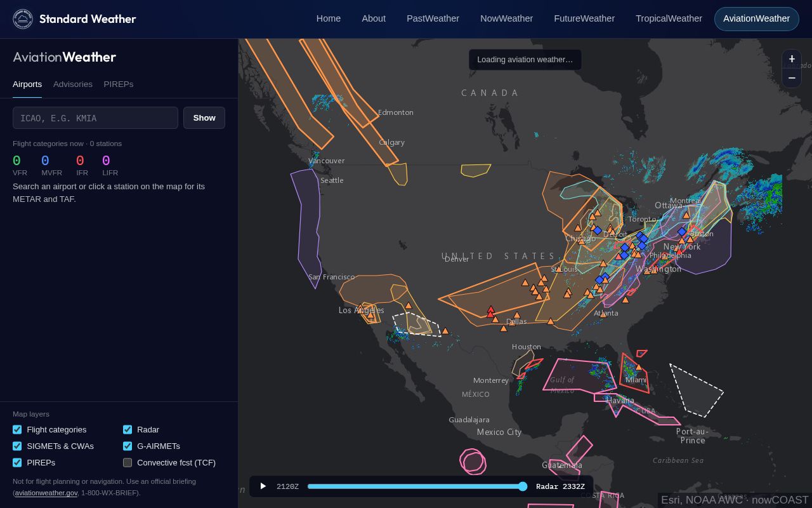This screenshot has width=812, height=508.
Task: Click the Show button
Action: (204, 117)
